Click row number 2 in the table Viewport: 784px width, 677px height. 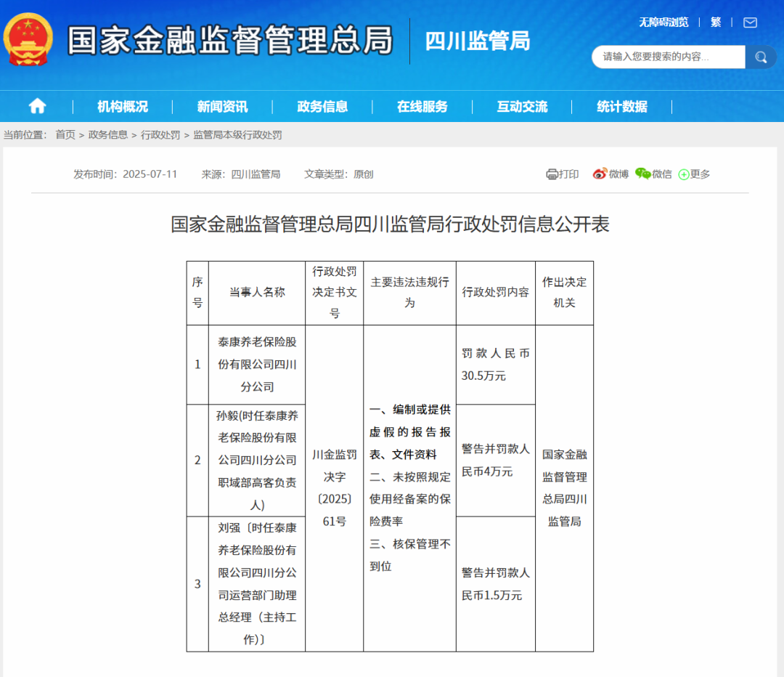[197, 461]
